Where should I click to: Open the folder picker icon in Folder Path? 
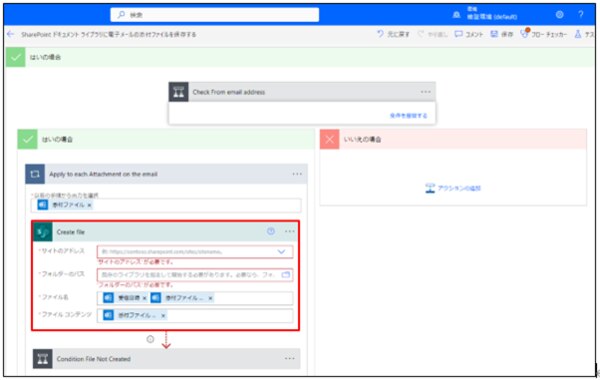pos(286,275)
